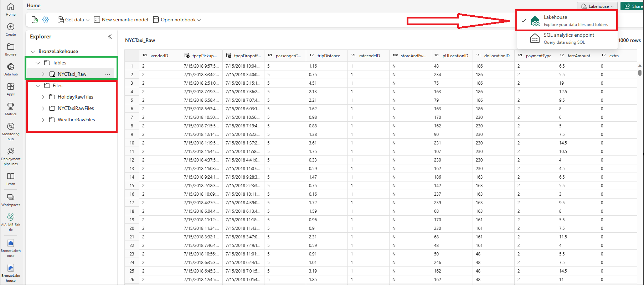This screenshot has width=644, height=285.
Task: Open the Lakehouse mode dropdown
Action: click(598, 6)
